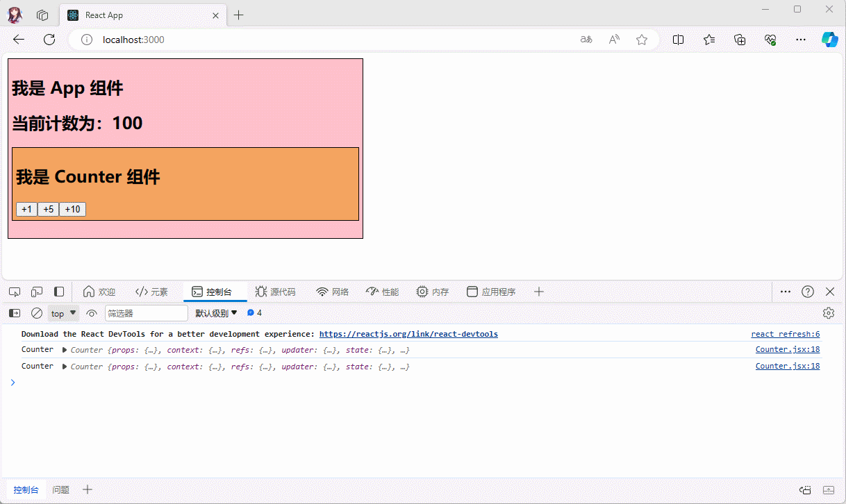This screenshot has height=504, width=846.
Task: Expand the first Counter object log entry
Action: coord(65,350)
